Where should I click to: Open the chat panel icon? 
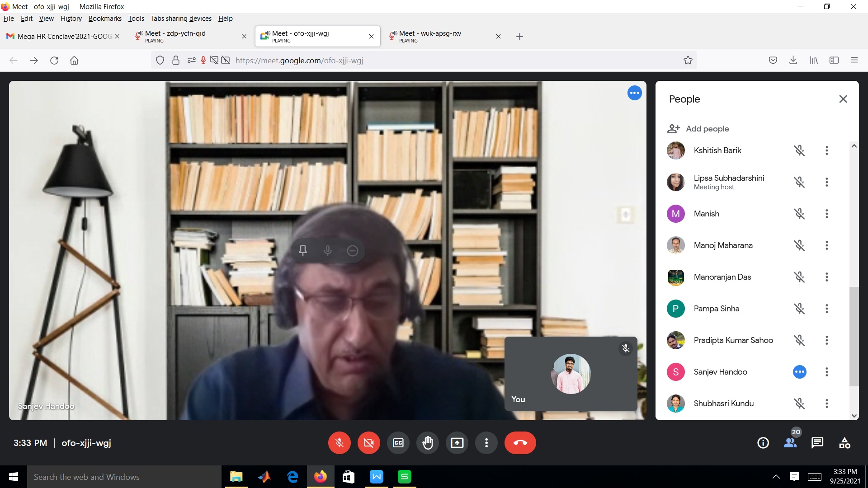point(817,443)
